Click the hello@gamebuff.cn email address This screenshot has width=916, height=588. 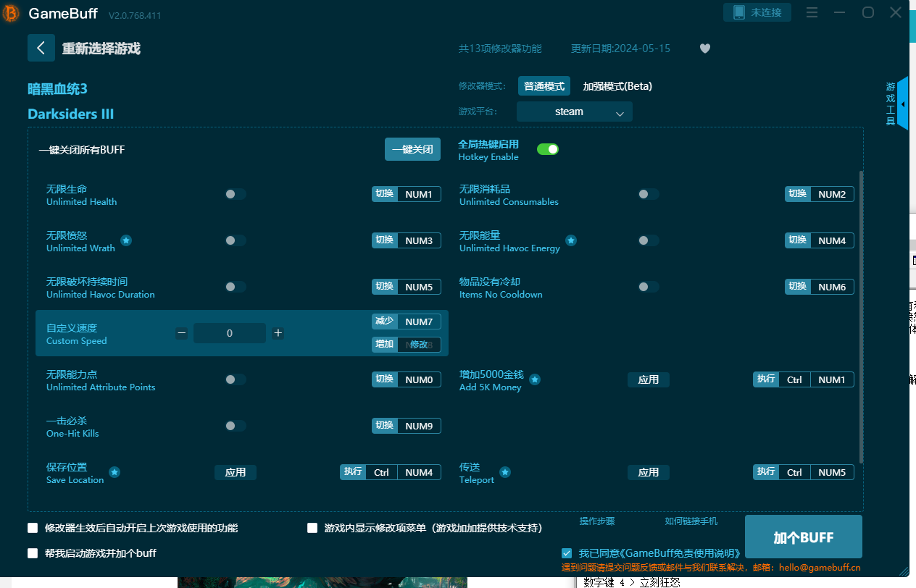click(820, 568)
